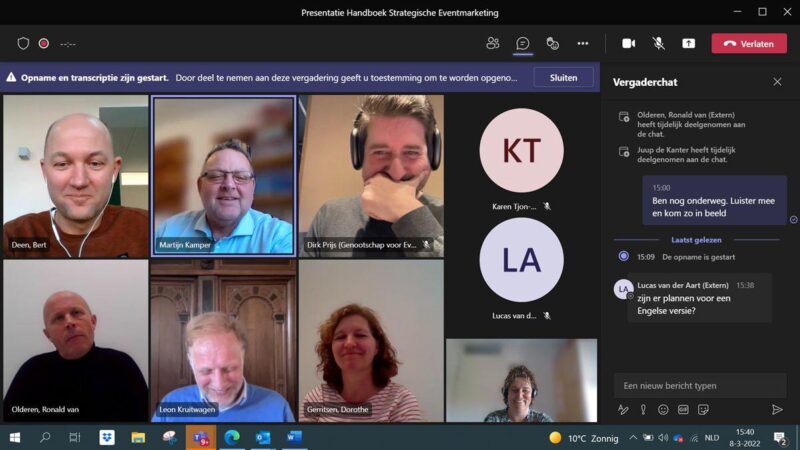Click the Een nieuw bericht typen field
The image size is (800, 450).
[700, 386]
